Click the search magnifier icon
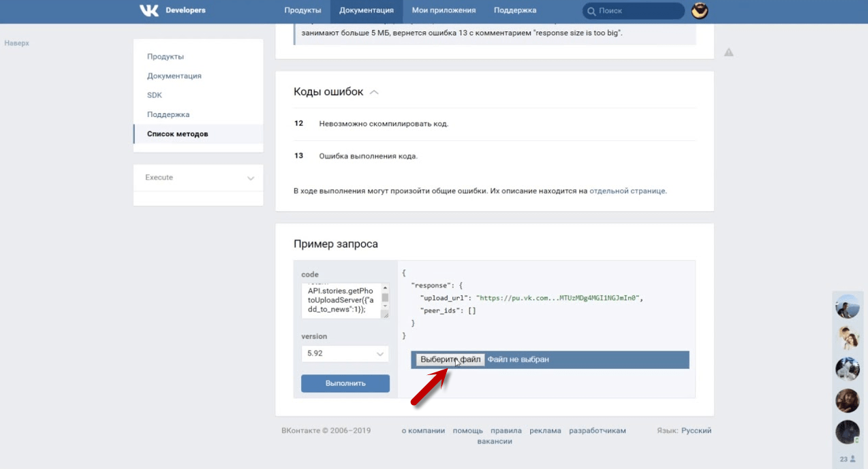The image size is (868, 469). (x=592, y=11)
